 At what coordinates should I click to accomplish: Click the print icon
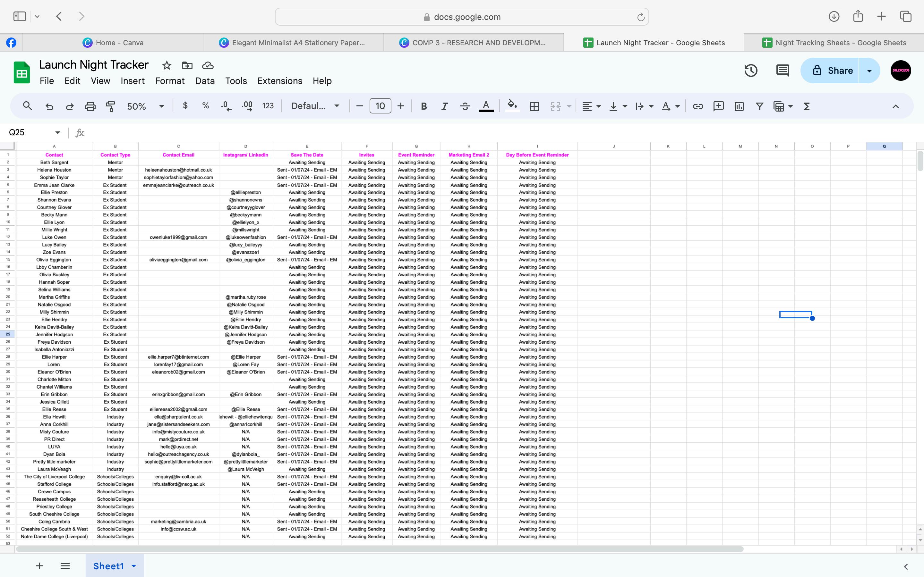[90, 106]
